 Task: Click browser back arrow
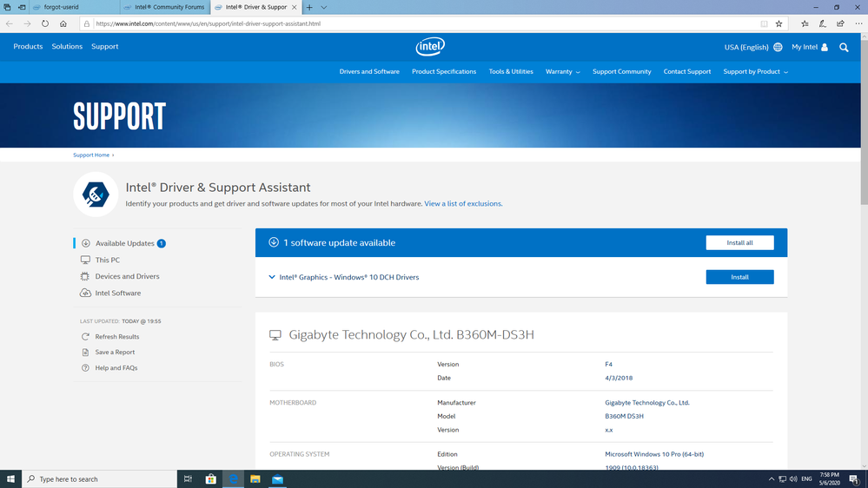point(10,23)
